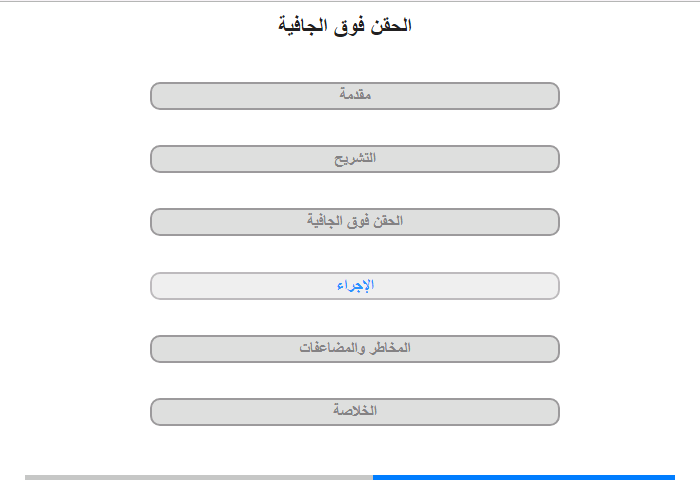Open the المخاطر والمضاعفات section

355,349
